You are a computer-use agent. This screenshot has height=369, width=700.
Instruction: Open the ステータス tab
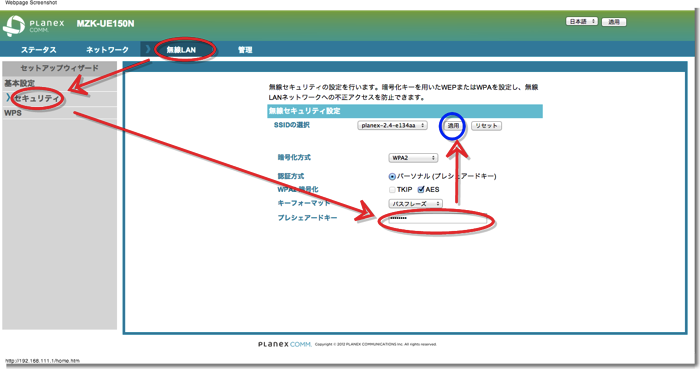click(x=38, y=50)
